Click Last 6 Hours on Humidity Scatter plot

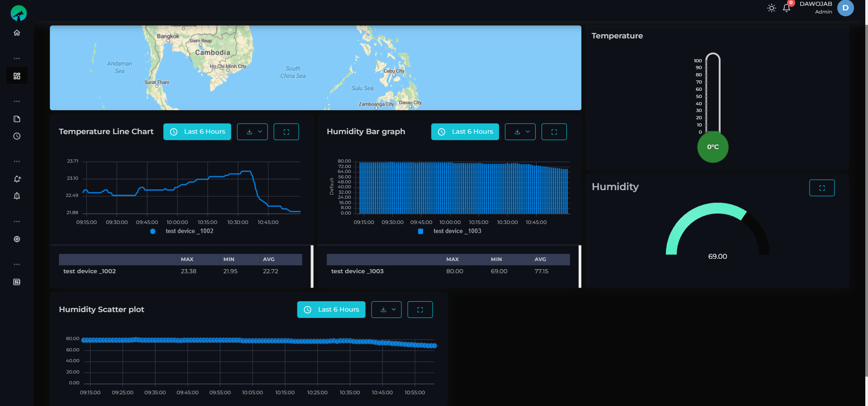click(x=331, y=309)
